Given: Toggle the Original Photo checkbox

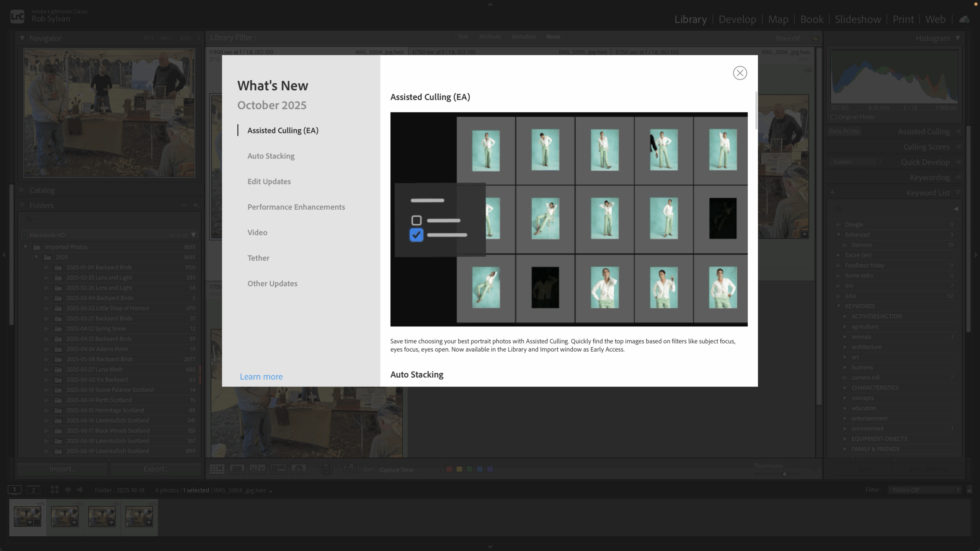Looking at the screenshot, I should point(834,117).
